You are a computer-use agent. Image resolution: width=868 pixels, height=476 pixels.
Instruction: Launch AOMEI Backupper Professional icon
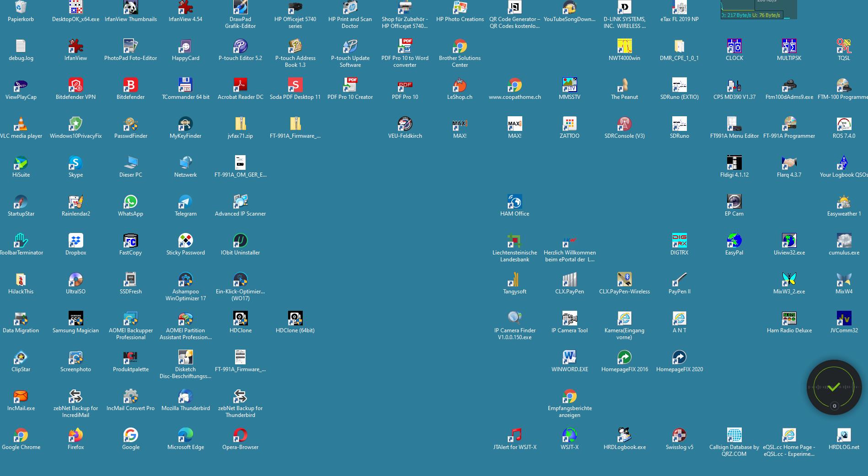[131, 319]
